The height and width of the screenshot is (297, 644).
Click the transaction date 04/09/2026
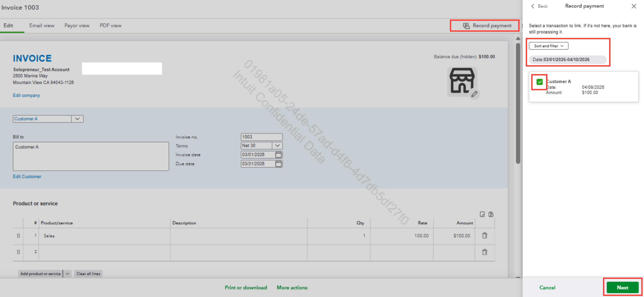pos(593,87)
